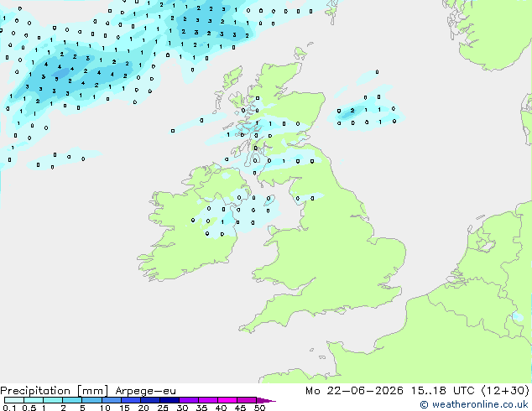Click the 'Precipitation [mm]' title text
The width and height of the screenshot is (532, 411).
(55, 391)
